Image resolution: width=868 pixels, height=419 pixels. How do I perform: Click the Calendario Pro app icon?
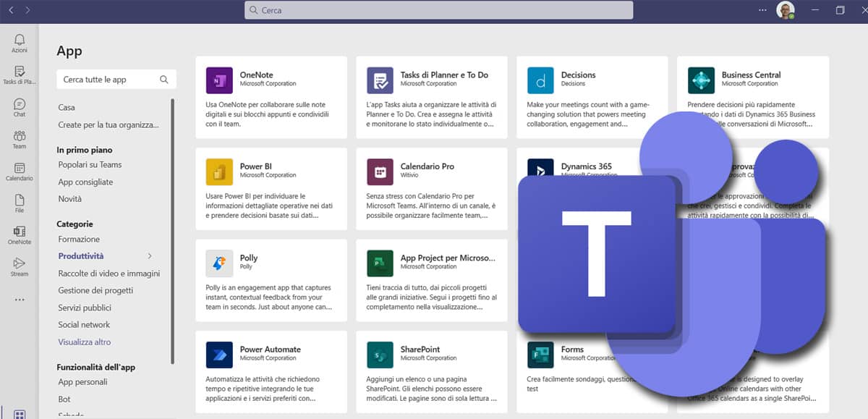[x=380, y=172]
